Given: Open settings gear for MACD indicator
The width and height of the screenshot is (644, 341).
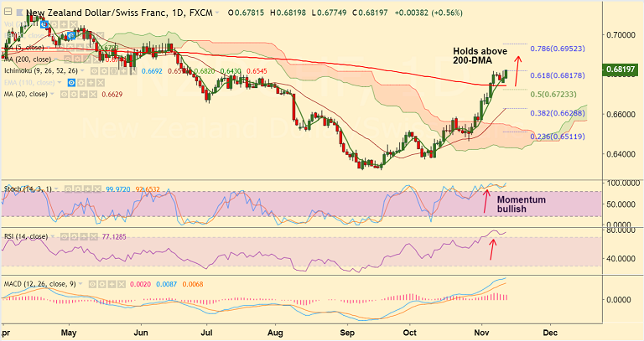Looking at the screenshot, I should pos(102,284).
